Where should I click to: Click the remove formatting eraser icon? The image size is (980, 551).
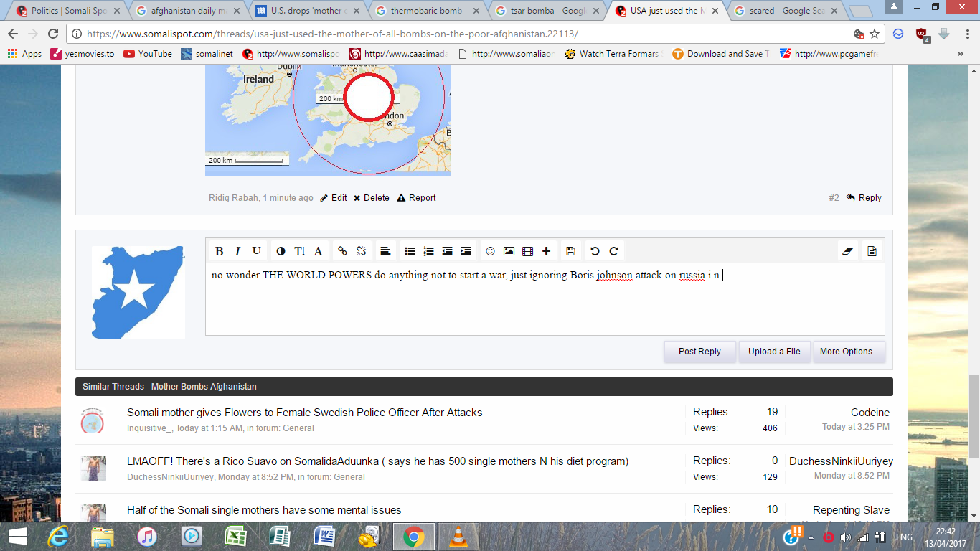pyautogui.click(x=848, y=251)
